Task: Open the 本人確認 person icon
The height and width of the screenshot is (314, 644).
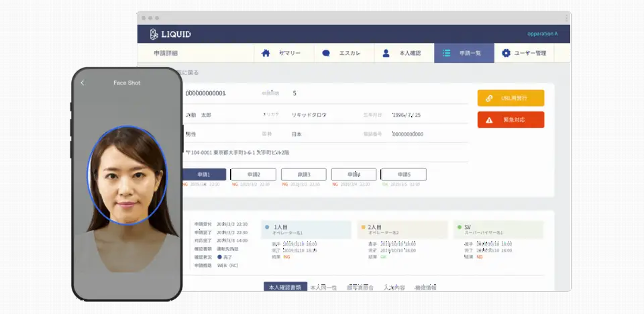Action: pos(386,53)
